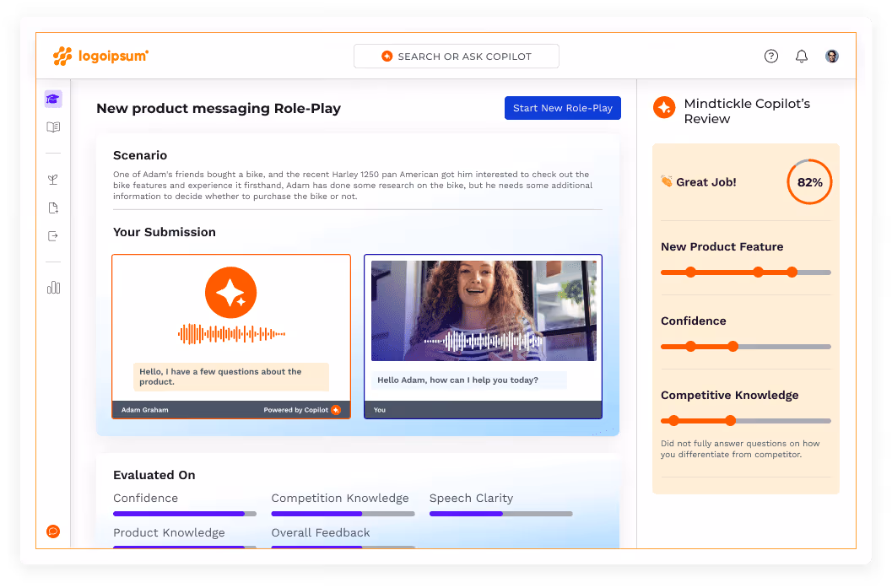Click the clapping hands Great Job icon
Image resolution: width=892 pixels, height=588 pixels.
click(666, 181)
